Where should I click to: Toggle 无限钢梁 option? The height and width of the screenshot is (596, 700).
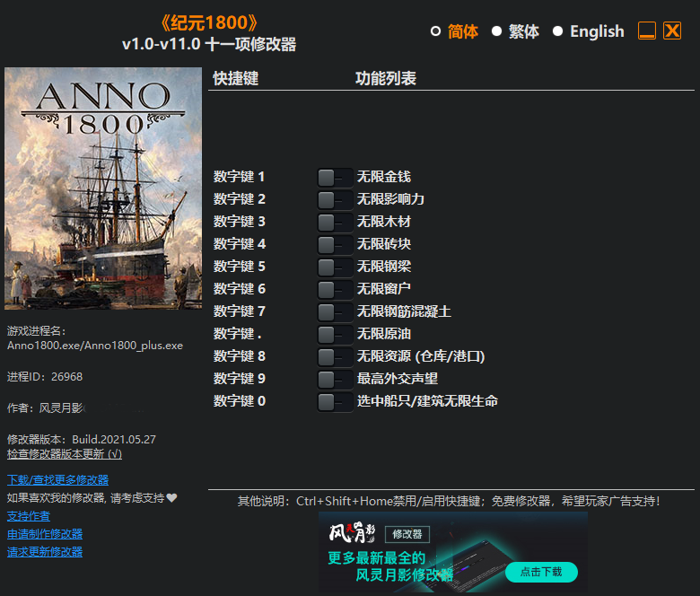point(335,267)
